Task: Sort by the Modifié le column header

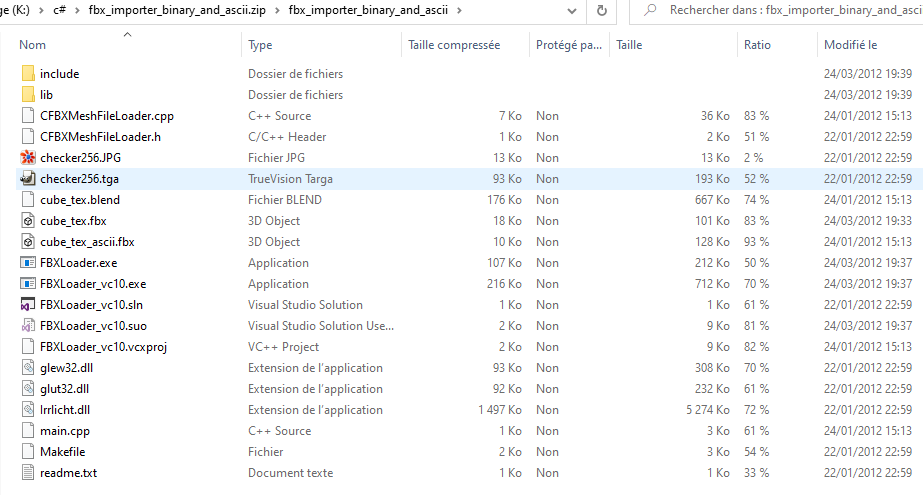Action: pyautogui.click(x=851, y=45)
